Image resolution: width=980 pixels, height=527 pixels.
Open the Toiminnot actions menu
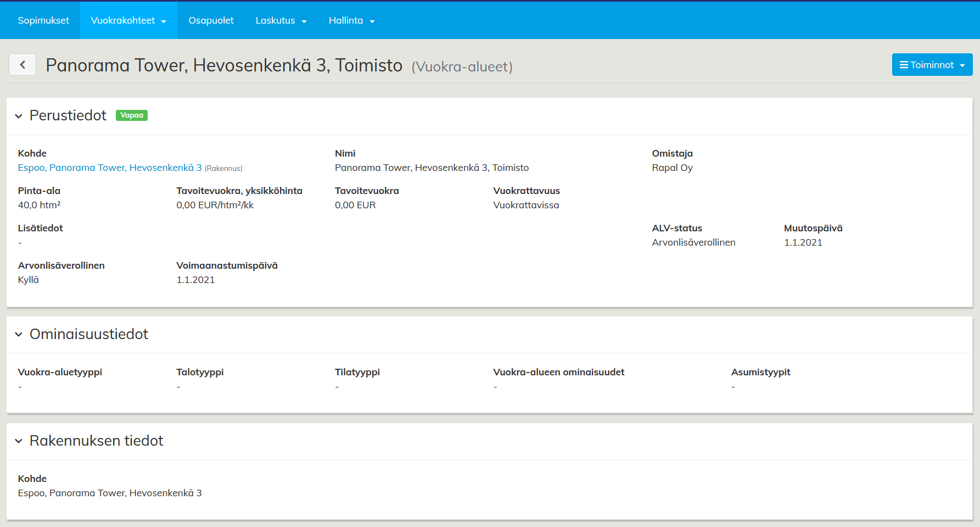[x=932, y=65]
